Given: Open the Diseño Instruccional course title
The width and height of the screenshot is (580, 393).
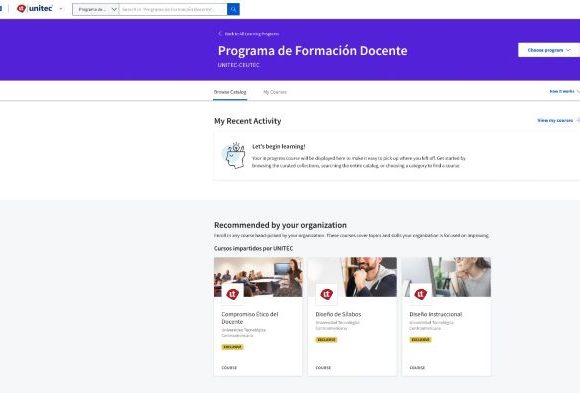Looking at the screenshot, I should 435,314.
